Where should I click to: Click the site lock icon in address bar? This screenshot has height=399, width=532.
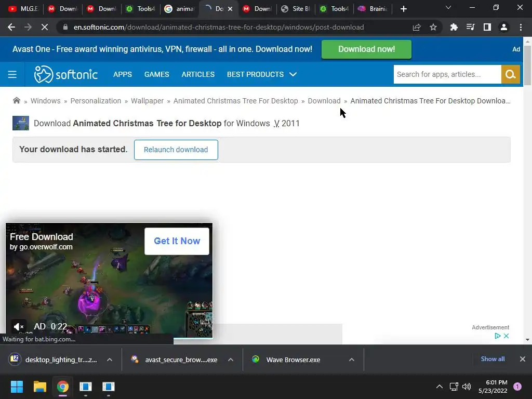65,27
